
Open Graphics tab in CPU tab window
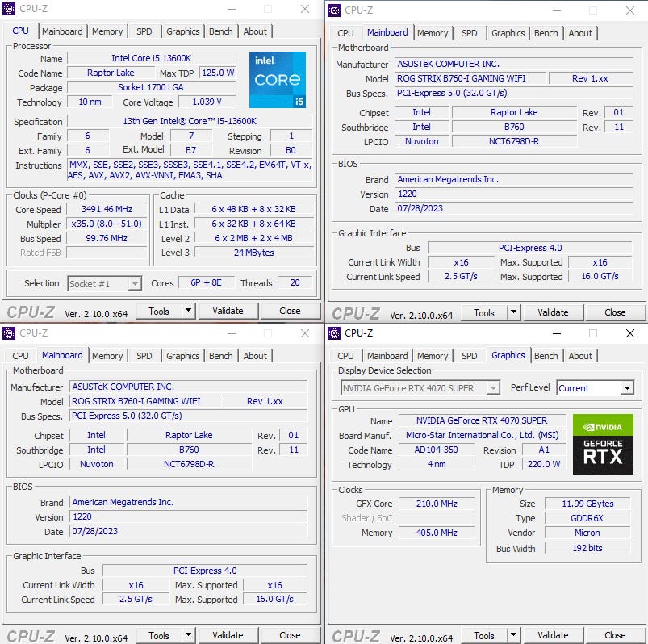pos(182,31)
